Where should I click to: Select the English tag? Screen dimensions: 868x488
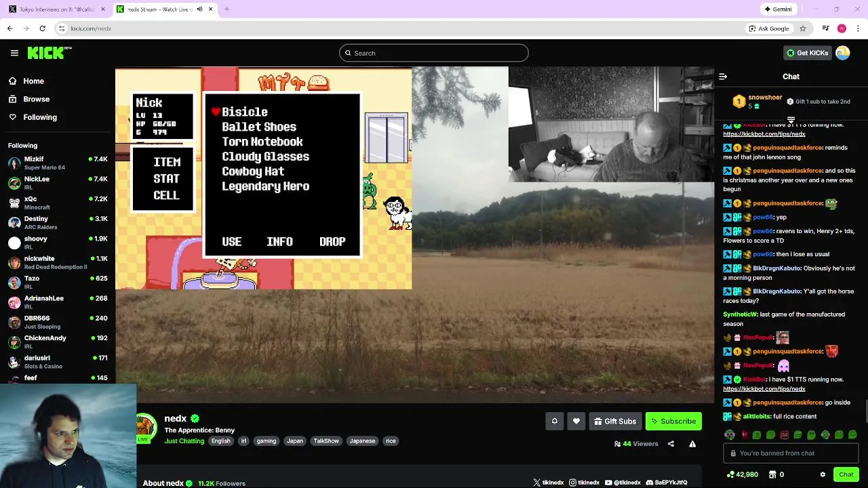click(220, 441)
